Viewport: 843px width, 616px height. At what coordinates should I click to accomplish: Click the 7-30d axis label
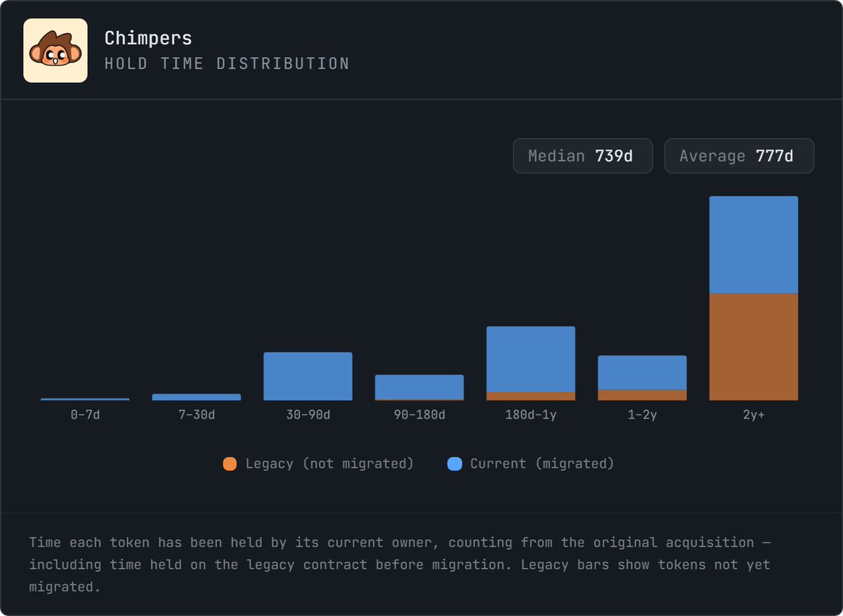click(x=197, y=415)
